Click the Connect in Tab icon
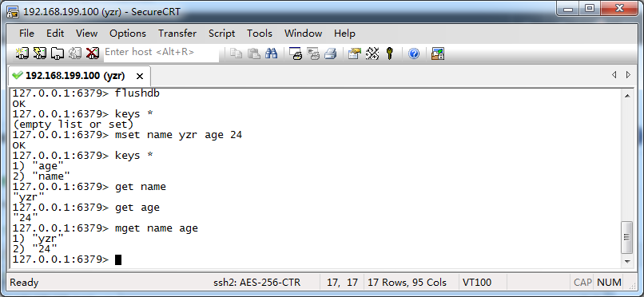 click(57, 53)
